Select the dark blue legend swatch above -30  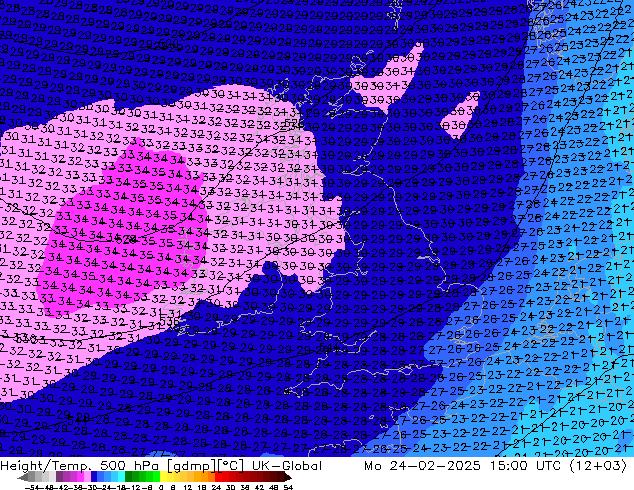coord(94,476)
